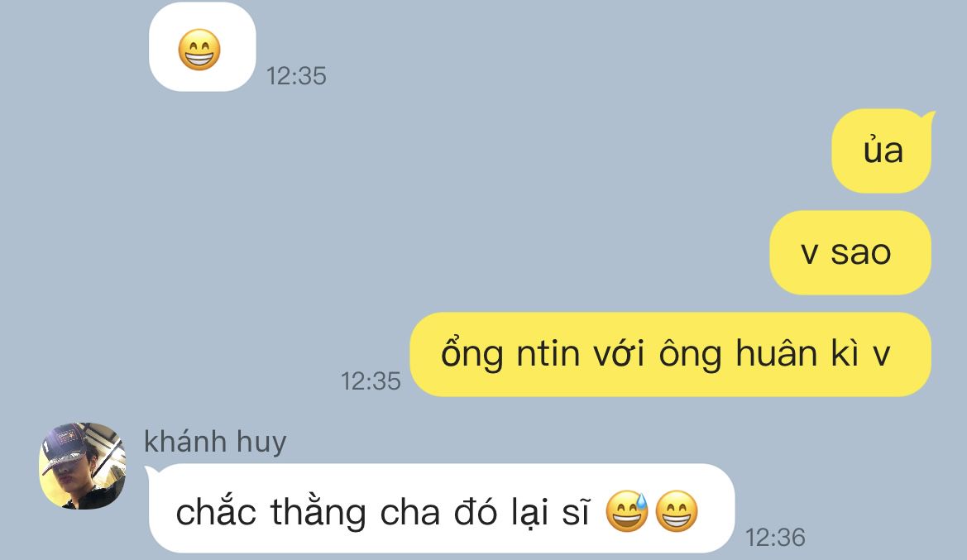Click the word "chắc" in khánh huy's message

(216, 512)
